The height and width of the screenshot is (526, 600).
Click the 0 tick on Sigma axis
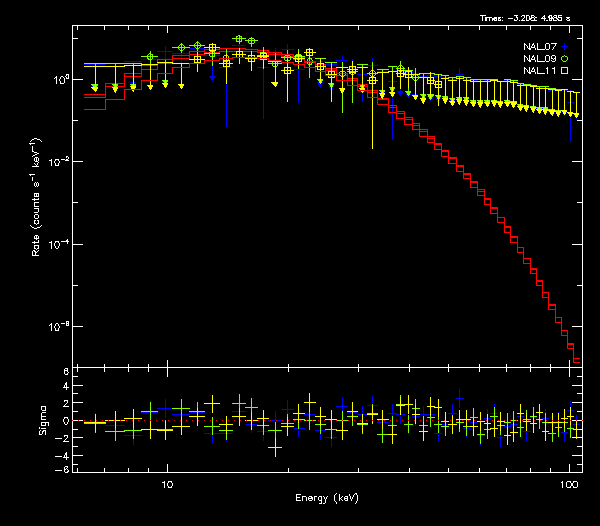click(x=66, y=421)
